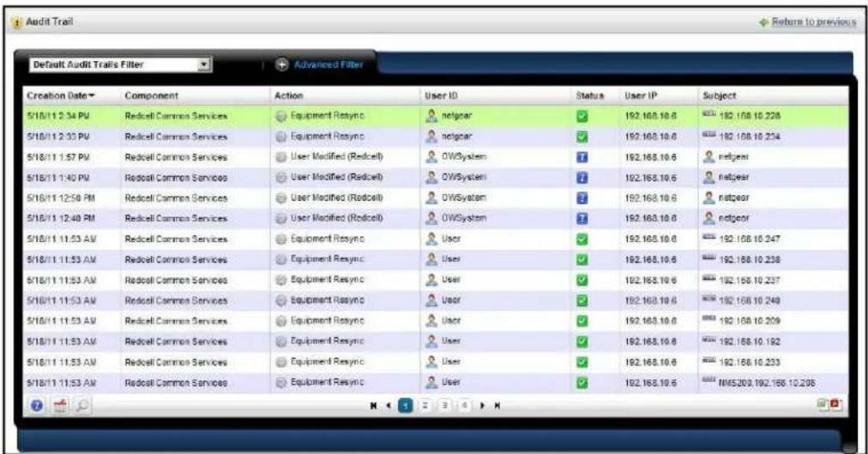This screenshot has width=868, height=454.
Task: Click the green status icon for 2:34 PM row
Action: [x=582, y=116]
